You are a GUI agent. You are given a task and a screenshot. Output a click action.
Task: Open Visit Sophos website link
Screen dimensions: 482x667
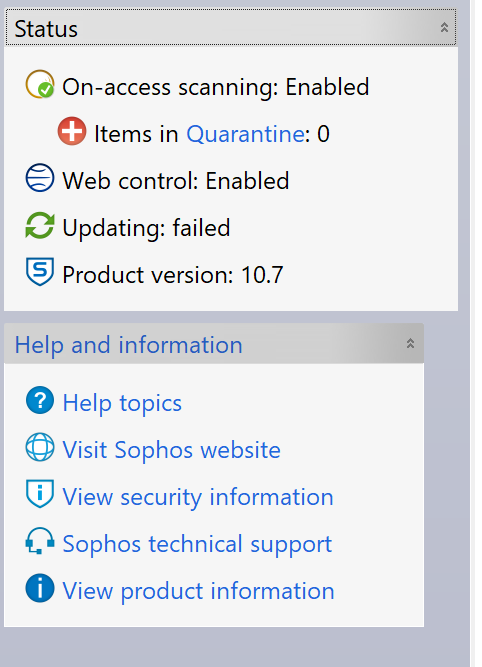(x=171, y=450)
